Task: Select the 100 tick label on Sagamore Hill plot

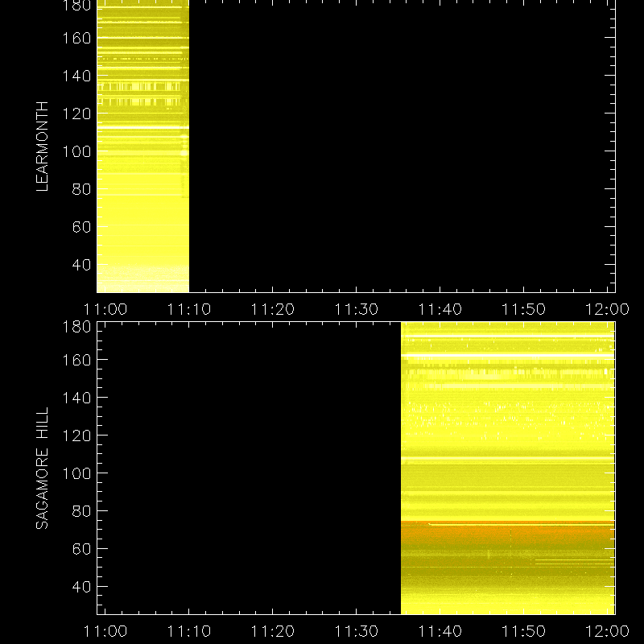Action: (76, 473)
